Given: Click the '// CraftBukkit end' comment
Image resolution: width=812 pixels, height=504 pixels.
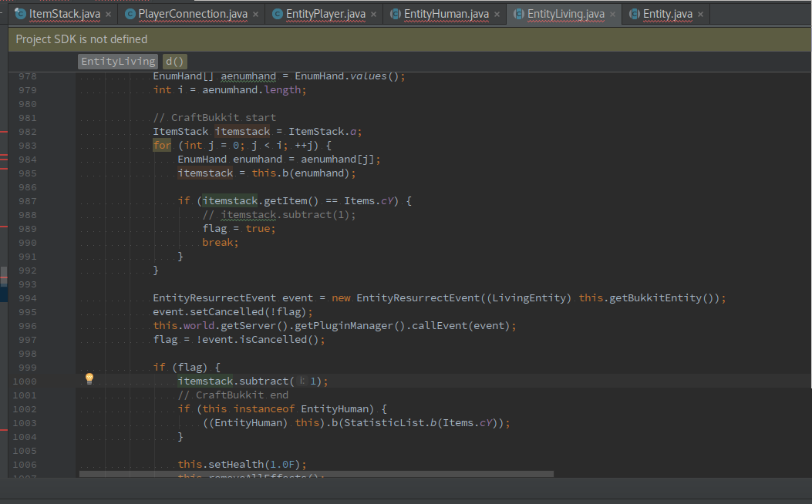Looking at the screenshot, I should tap(233, 395).
